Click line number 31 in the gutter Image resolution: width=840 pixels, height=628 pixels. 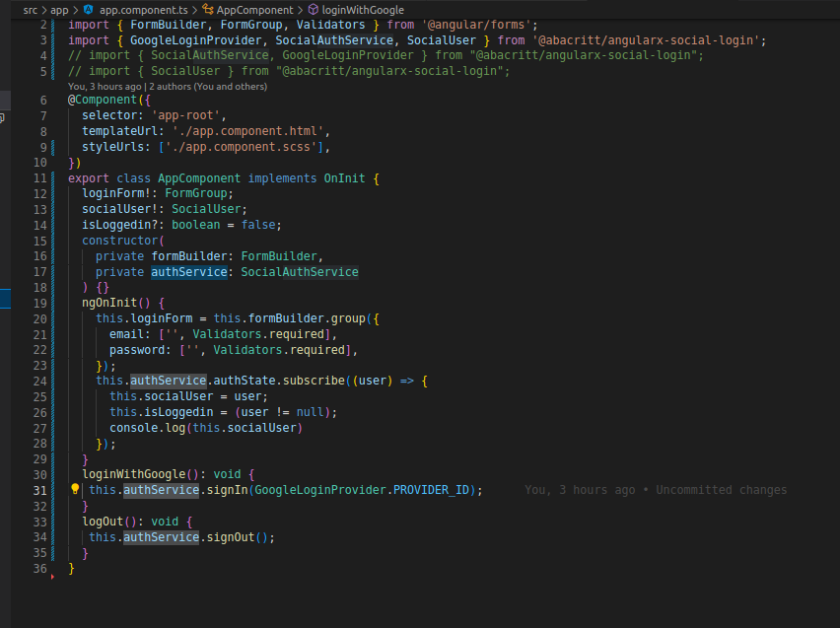(x=40, y=490)
